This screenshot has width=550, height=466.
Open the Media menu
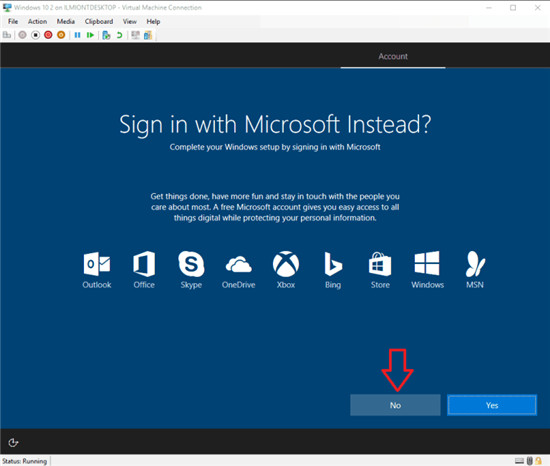tap(66, 21)
